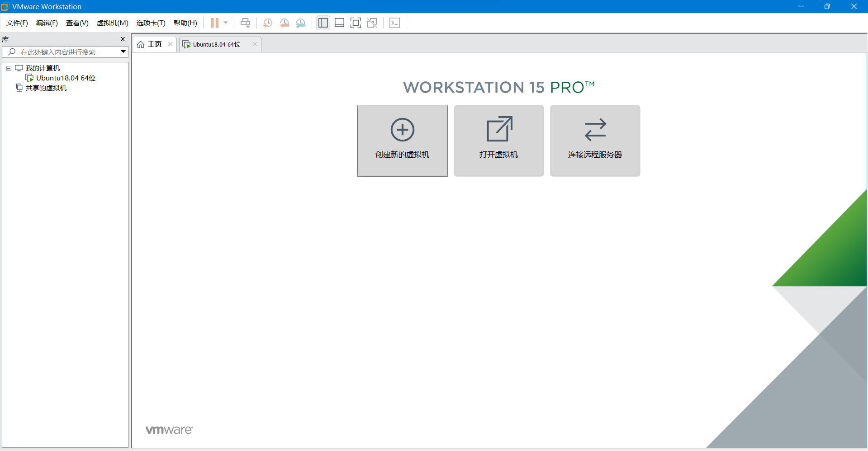Open the power options dropdown arrow

226,23
